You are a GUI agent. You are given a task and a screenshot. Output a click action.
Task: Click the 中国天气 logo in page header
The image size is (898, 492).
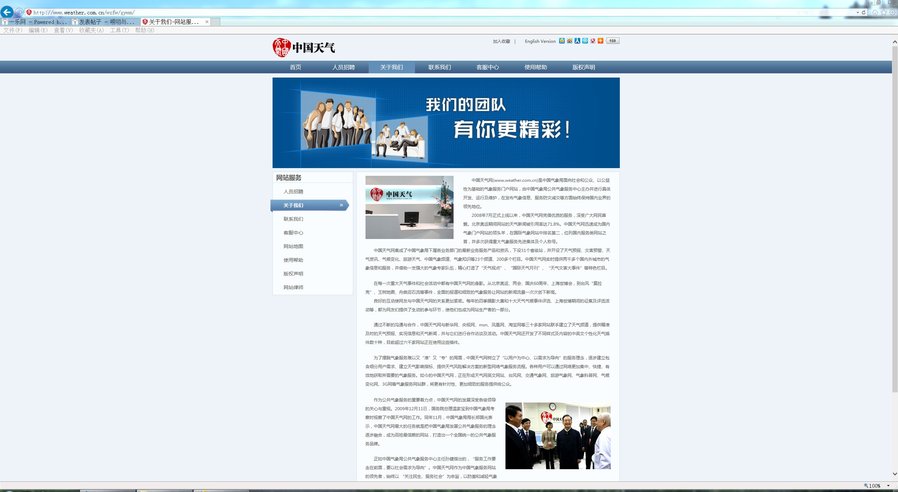[297, 47]
